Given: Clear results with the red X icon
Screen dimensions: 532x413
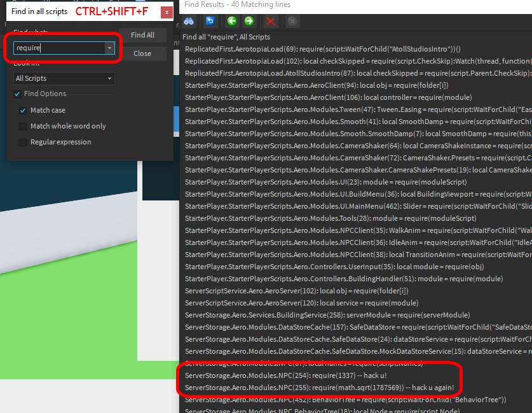Looking at the screenshot, I should pos(269,21).
